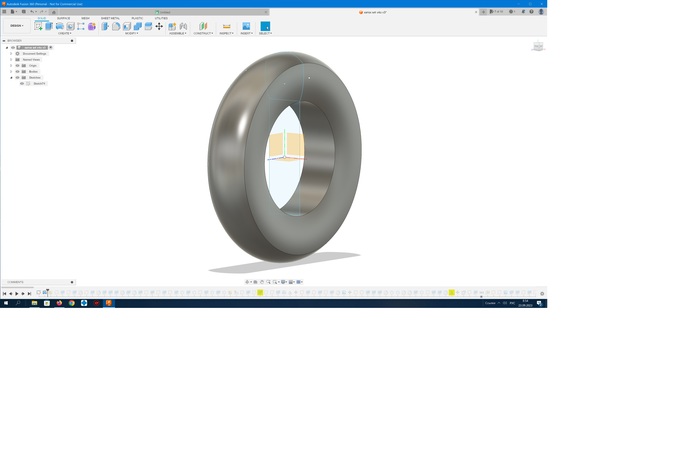
Task: Switch to the UTILITIES tab
Action: click(x=161, y=18)
